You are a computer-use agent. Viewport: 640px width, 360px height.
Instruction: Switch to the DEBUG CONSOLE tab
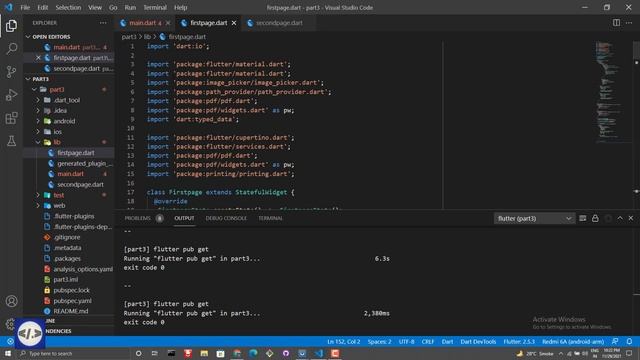point(226,218)
